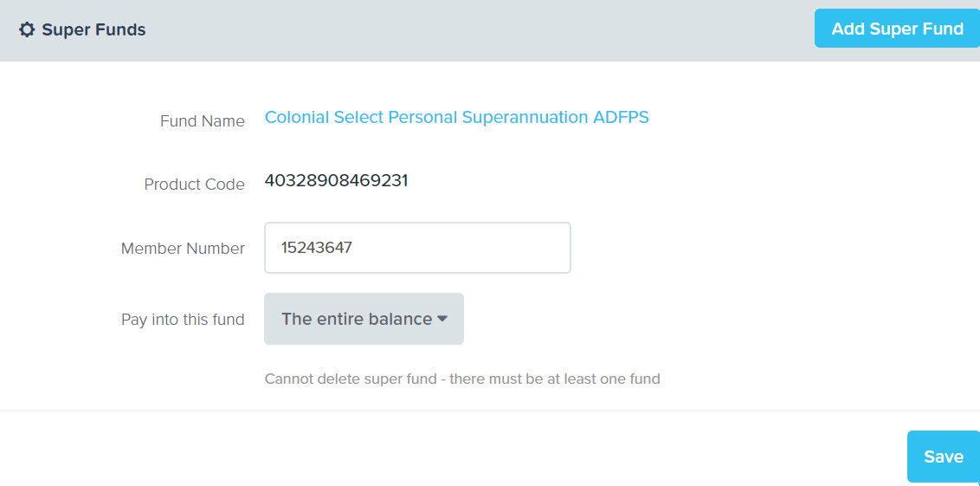Click "The entire balance" text in the dropdown
980x486 pixels.
(357, 319)
